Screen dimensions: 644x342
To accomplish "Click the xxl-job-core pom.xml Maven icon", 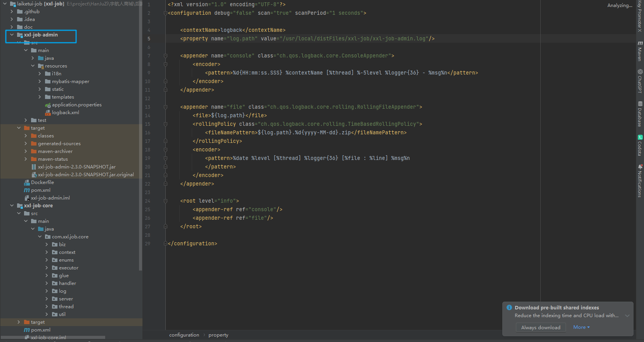I will 27,330.
